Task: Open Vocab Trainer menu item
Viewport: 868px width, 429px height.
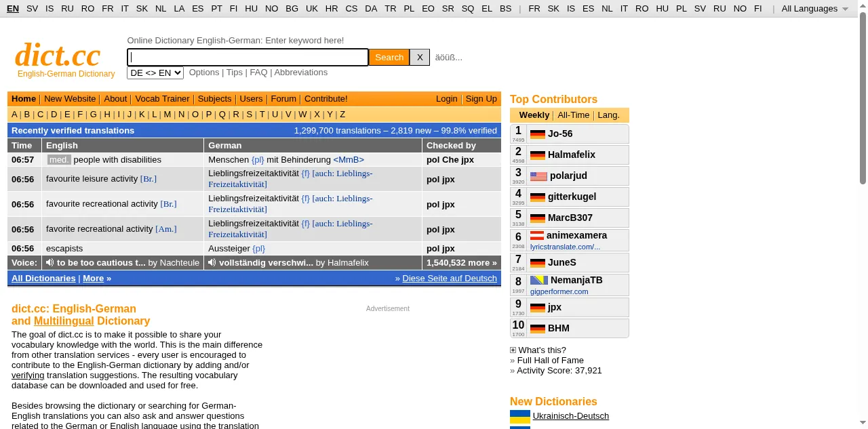Action: click(162, 99)
